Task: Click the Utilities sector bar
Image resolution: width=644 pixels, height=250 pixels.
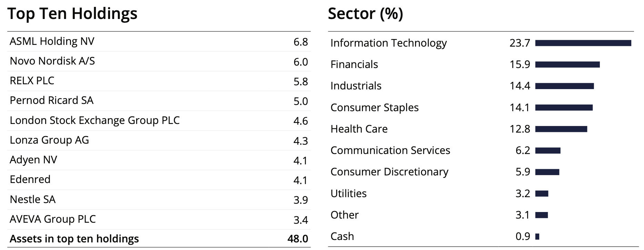Action: coord(542,194)
